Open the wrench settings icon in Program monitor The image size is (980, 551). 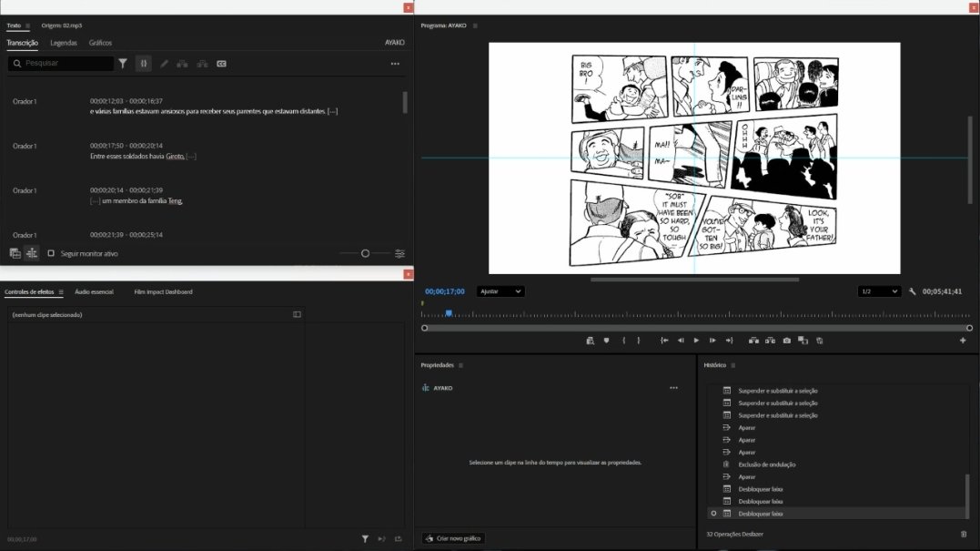(912, 291)
